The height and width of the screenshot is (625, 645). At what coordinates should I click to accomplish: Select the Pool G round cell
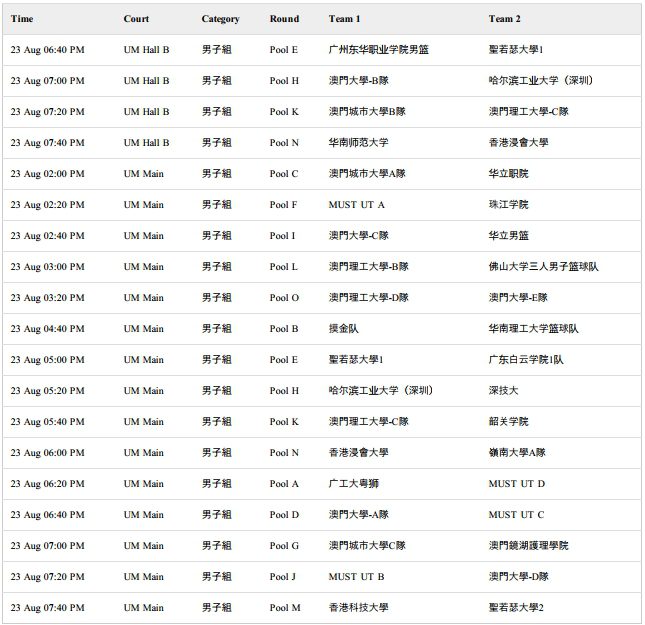point(284,546)
